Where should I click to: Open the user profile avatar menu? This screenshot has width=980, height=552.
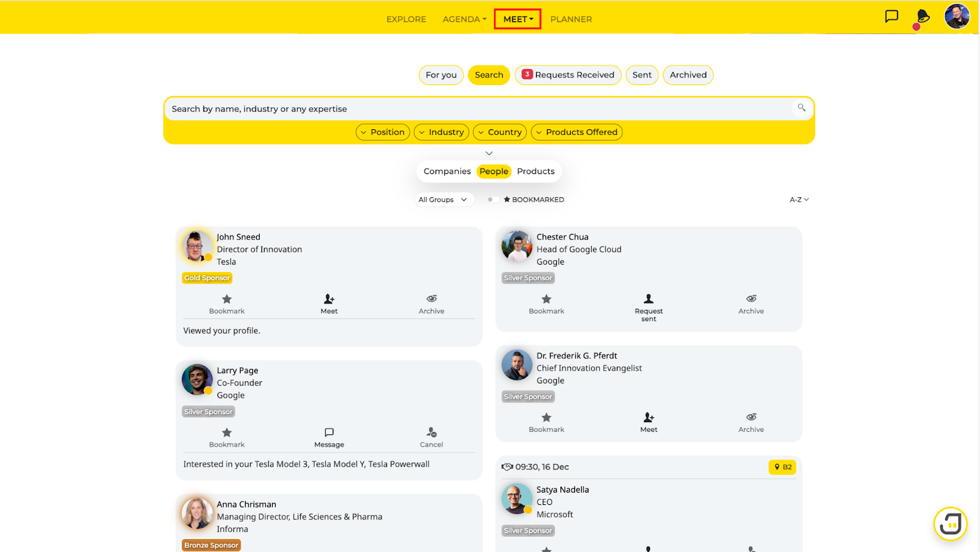pyautogui.click(x=957, y=17)
